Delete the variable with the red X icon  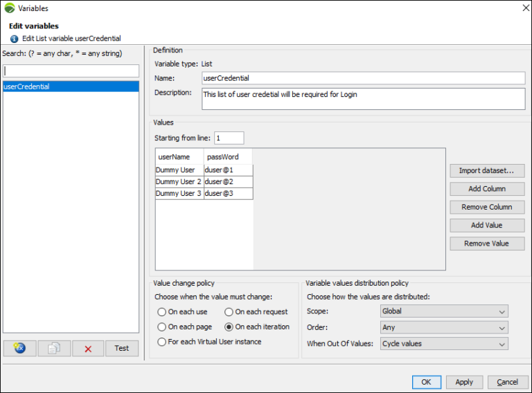tap(88, 349)
